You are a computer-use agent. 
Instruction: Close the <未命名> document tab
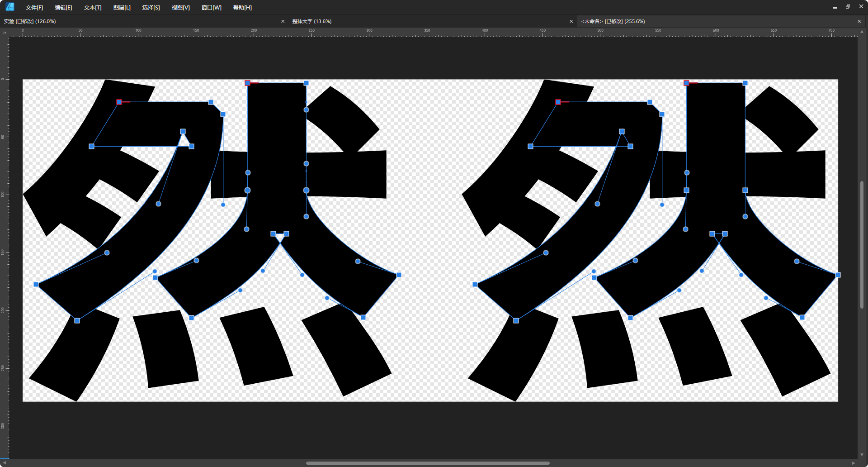[859, 21]
